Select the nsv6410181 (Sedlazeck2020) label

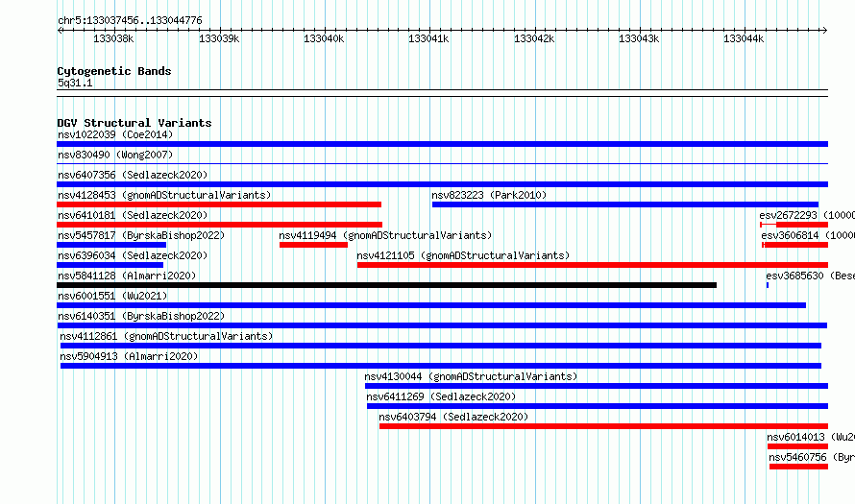(133, 215)
